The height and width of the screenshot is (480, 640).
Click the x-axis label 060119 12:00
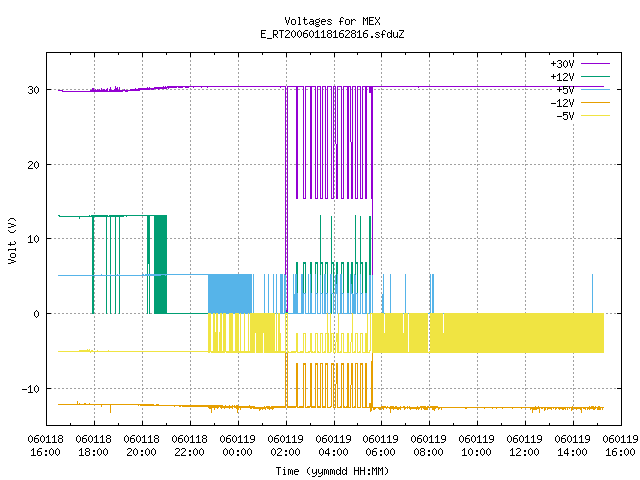pyautogui.click(x=524, y=446)
